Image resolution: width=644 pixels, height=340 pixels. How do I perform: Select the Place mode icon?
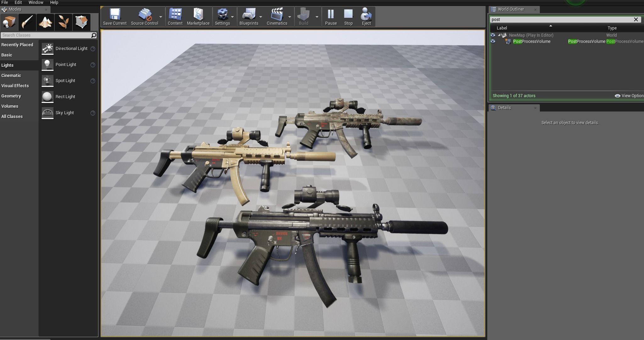coord(9,22)
